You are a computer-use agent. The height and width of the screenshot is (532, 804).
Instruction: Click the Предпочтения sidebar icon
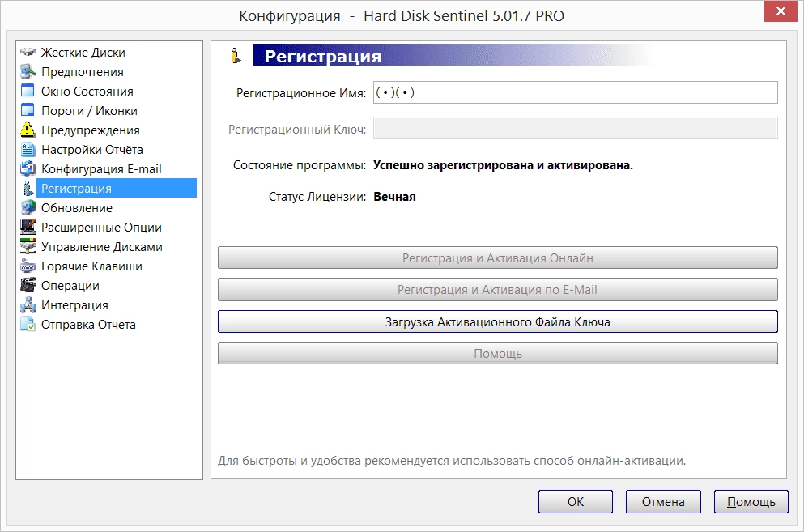point(28,71)
